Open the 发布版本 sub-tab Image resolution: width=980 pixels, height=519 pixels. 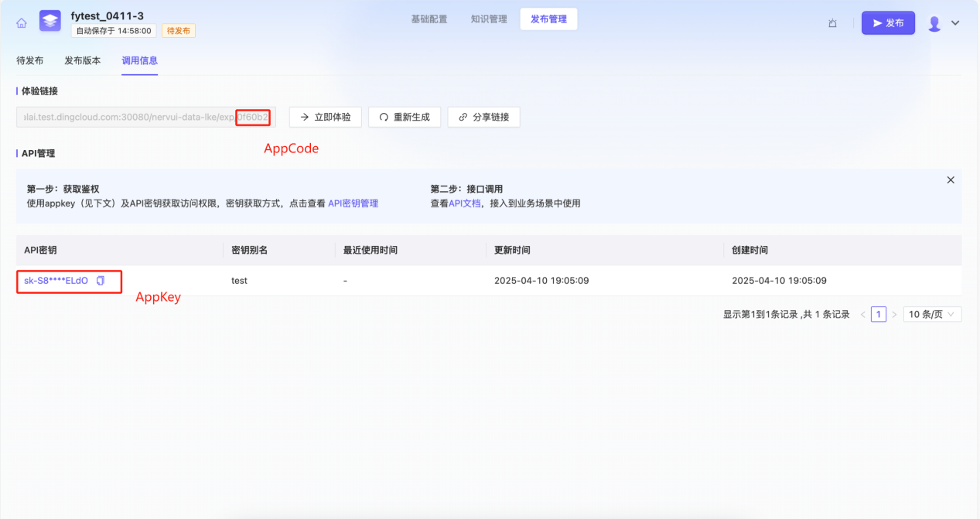(82, 60)
